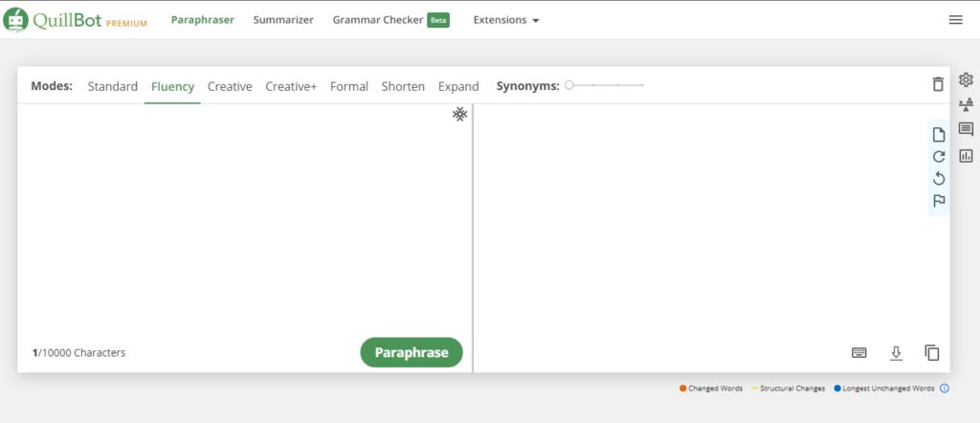
Task: Click the rephrase refresh icon
Action: point(938,157)
